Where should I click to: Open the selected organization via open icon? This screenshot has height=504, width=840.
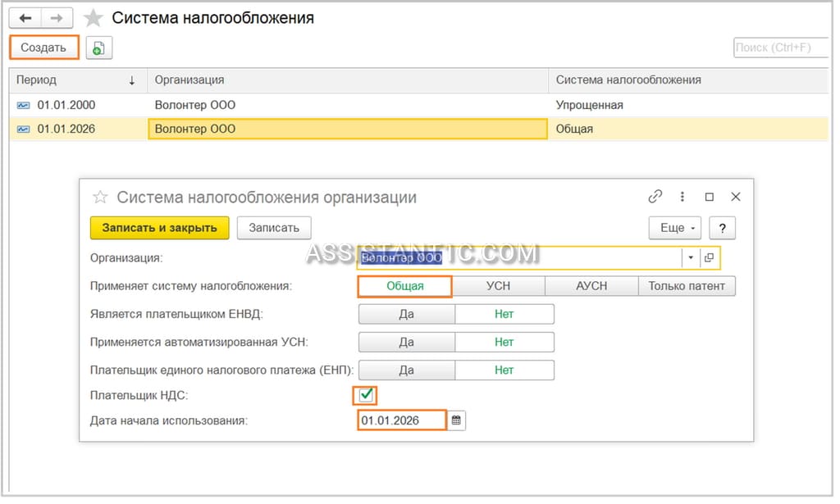(709, 258)
